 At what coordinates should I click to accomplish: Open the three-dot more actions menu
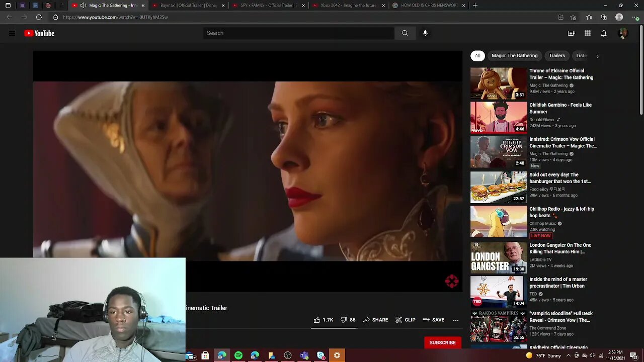pyautogui.click(x=456, y=320)
